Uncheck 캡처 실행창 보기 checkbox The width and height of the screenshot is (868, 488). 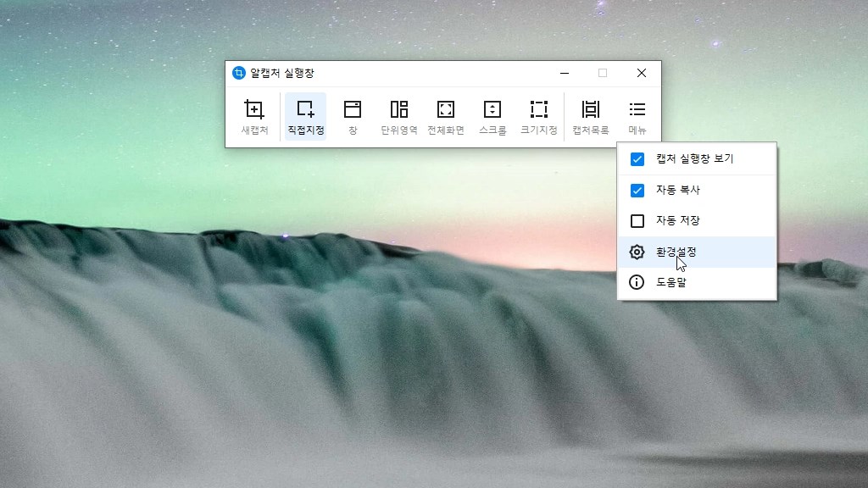coord(637,159)
